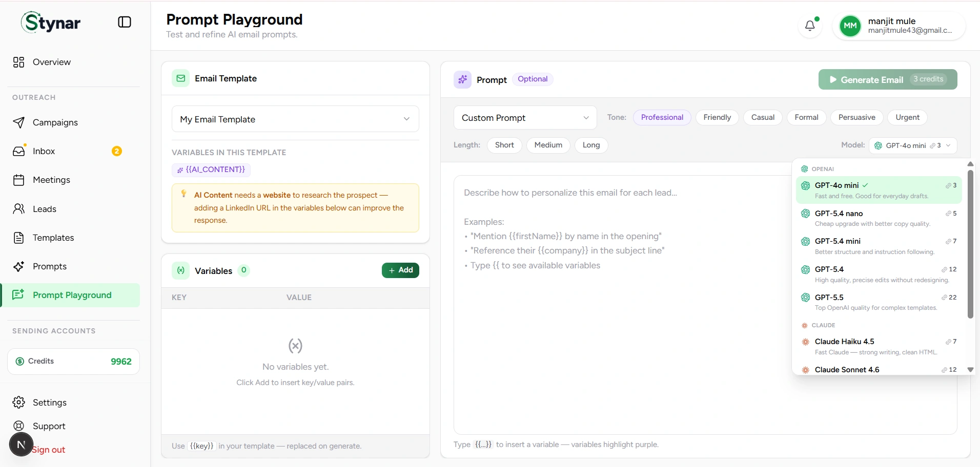Set length to Long

click(x=591, y=145)
